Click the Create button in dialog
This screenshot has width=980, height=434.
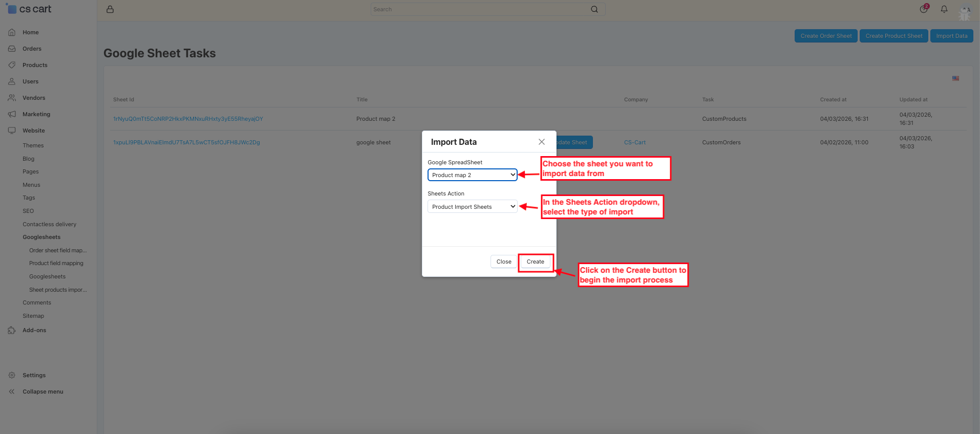536,262
